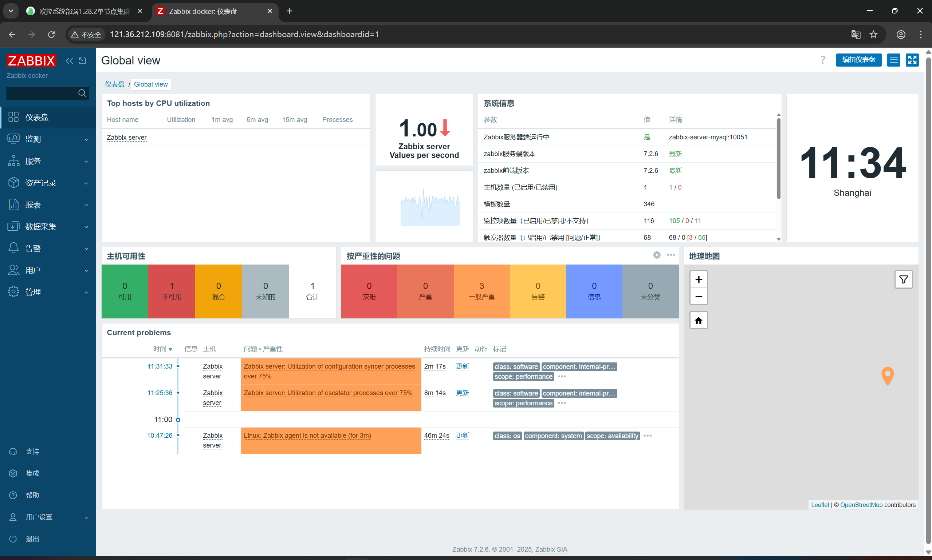
Task: Click the map filter funnel icon
Action: pyautogui.click(x=903, y=279)
